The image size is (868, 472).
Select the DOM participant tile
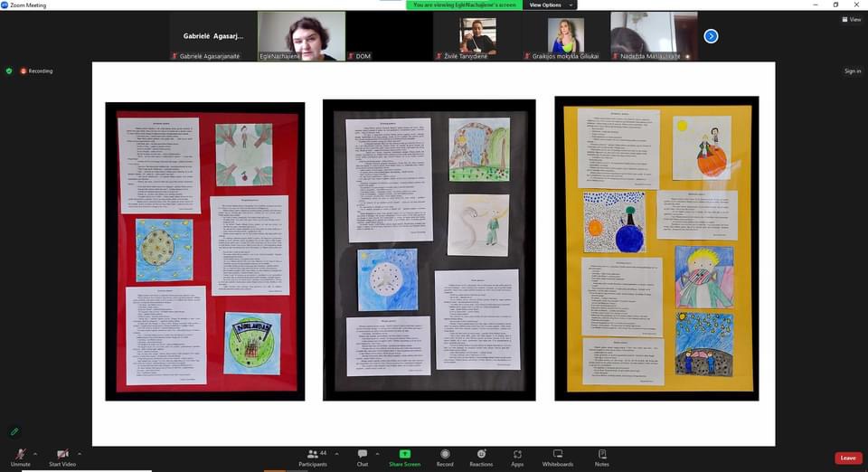pyautogui.click(x=390, y=36)
